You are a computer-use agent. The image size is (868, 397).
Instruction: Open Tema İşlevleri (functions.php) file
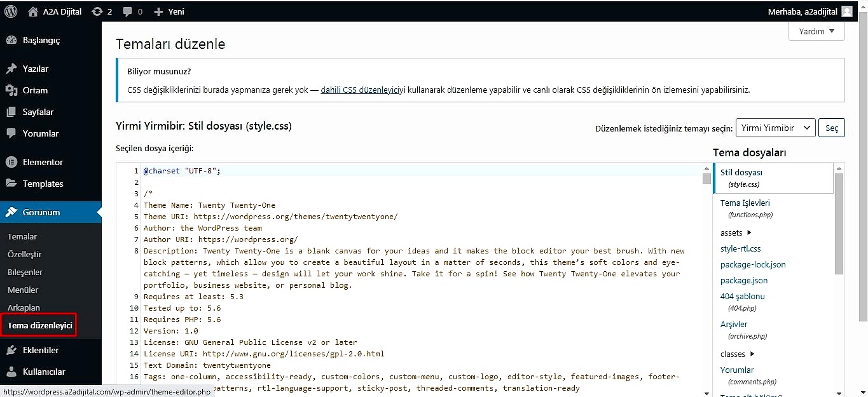[745, 208]
